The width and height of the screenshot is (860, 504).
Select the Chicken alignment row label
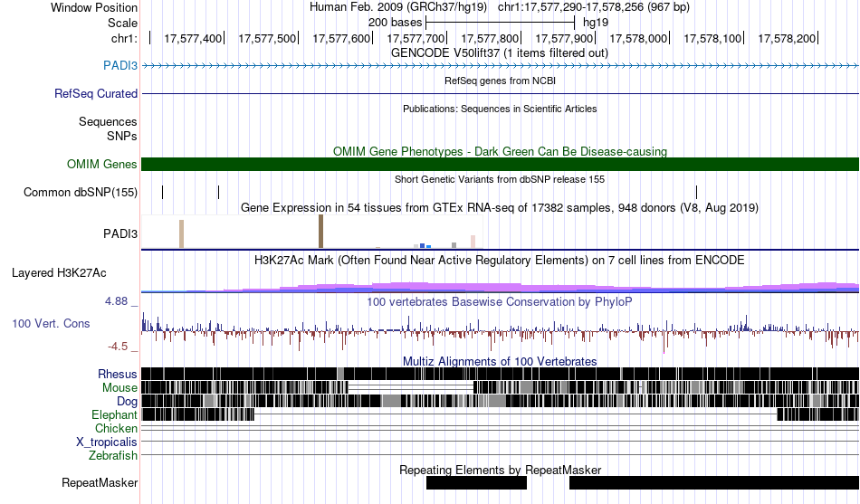(x=116, y=428)
